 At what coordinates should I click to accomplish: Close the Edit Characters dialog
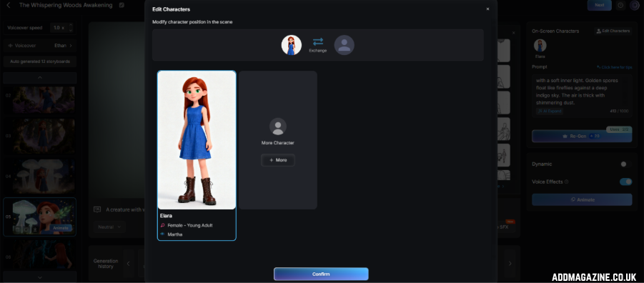(487, 9)
